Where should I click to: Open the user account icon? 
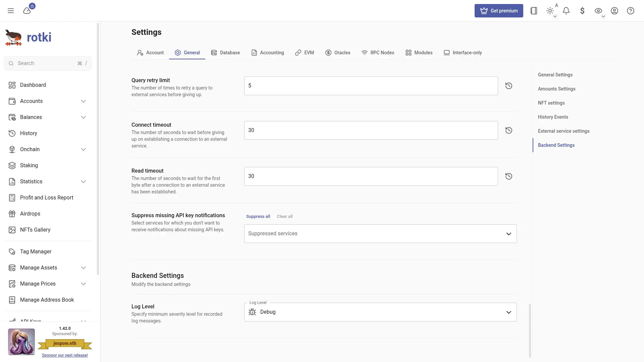(614, 11)
